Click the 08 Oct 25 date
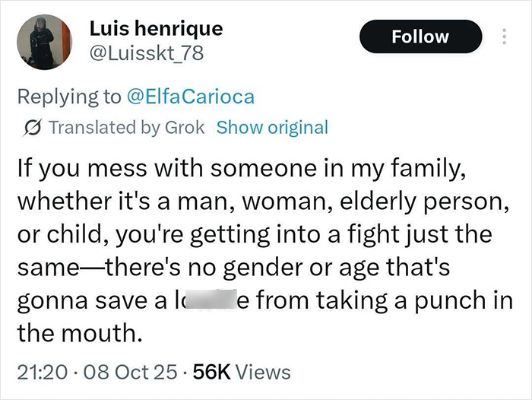This screenshot has height=400, width=532. pyautogui.click(x=125, y=372)
